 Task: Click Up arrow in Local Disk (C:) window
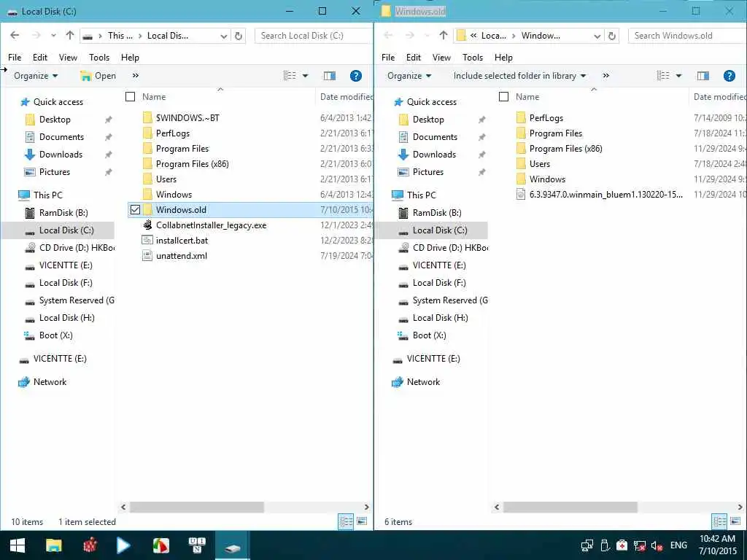70,35
